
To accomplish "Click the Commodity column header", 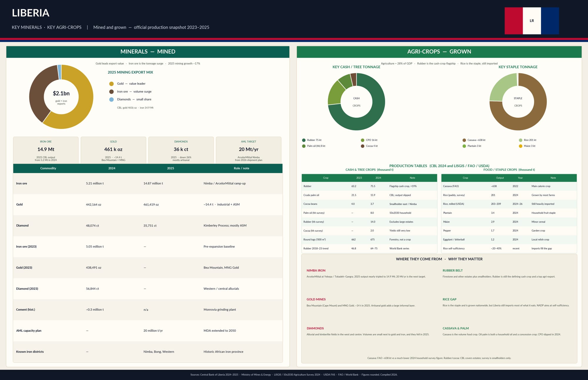I will [48, 168].
